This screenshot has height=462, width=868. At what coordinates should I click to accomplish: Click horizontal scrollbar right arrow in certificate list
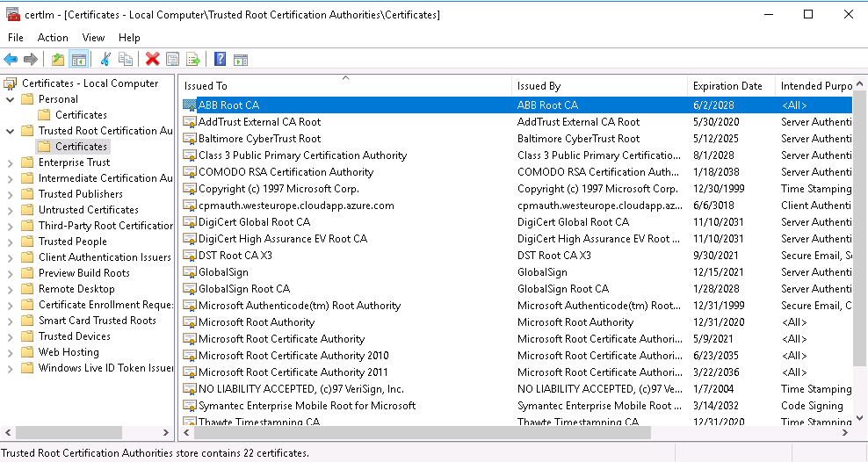845,433
